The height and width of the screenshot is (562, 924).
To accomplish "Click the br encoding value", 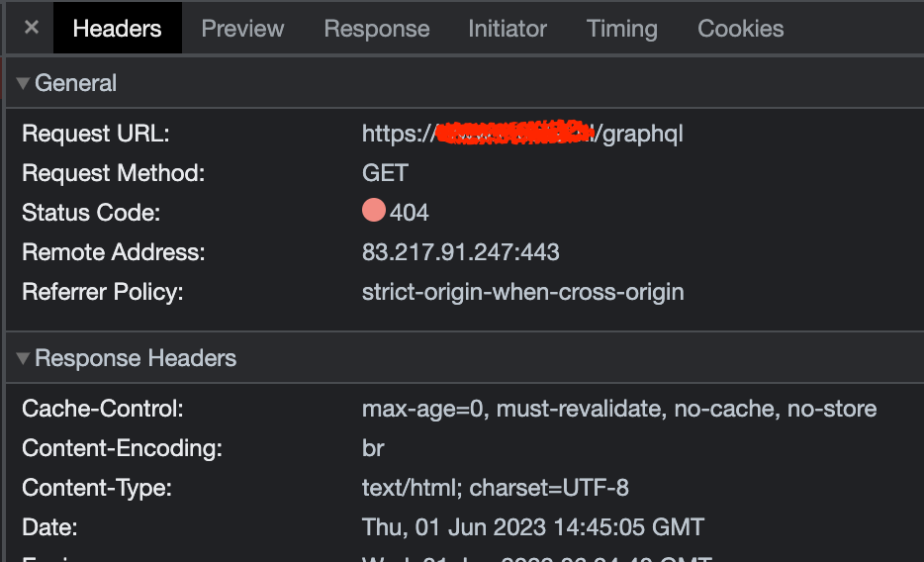I will point(372,448).
